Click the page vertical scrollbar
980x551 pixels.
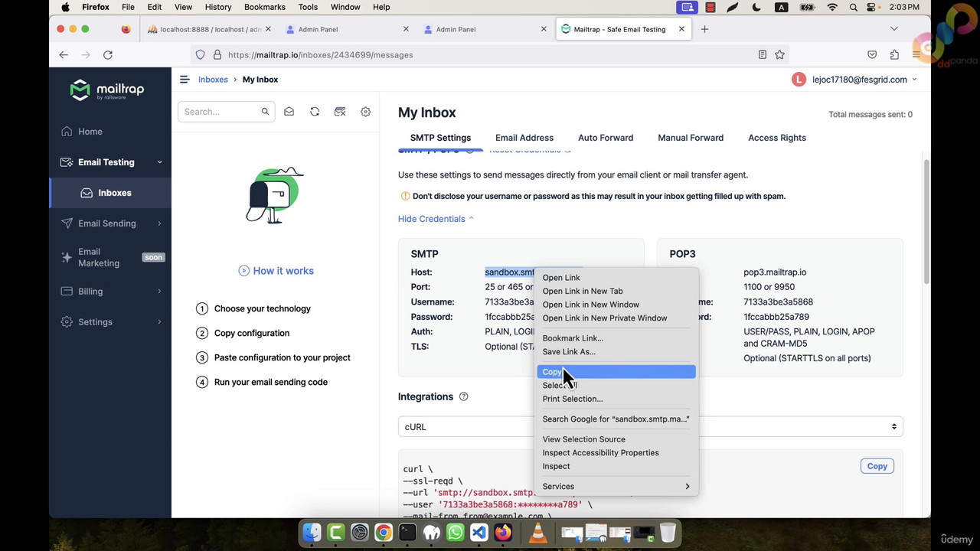click(926, 222)
